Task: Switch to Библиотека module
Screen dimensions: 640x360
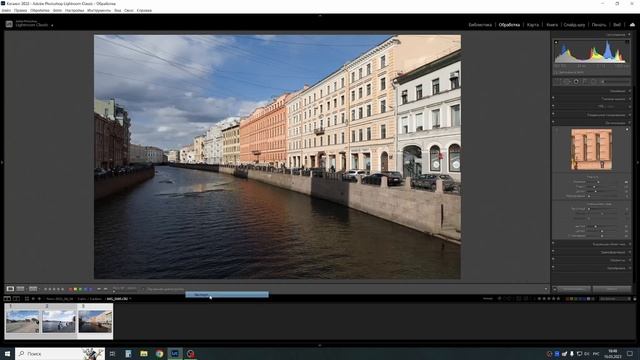Action: (480, 25)
